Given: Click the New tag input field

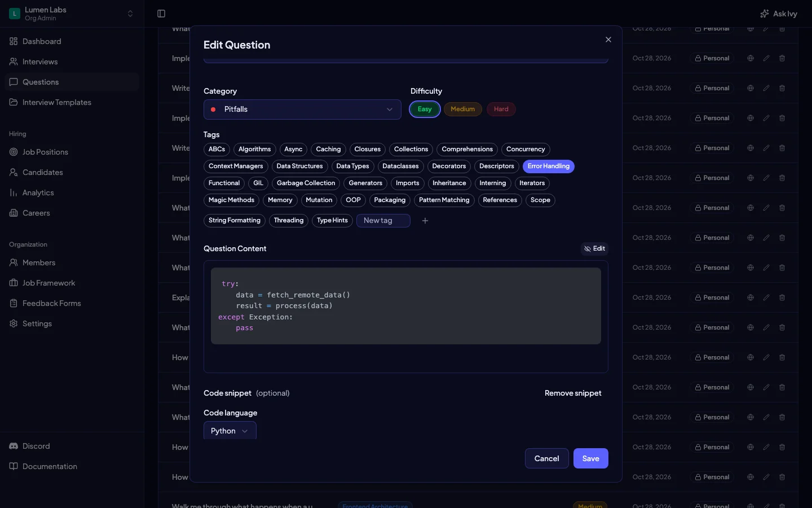Looking at the screenshot, I should tap(383, 221).
